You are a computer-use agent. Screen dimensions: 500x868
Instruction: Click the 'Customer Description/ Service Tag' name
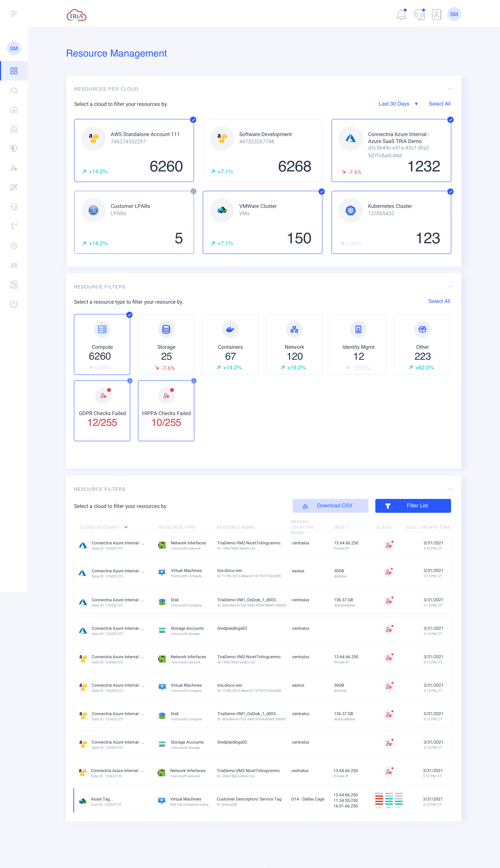coord(249,799)
